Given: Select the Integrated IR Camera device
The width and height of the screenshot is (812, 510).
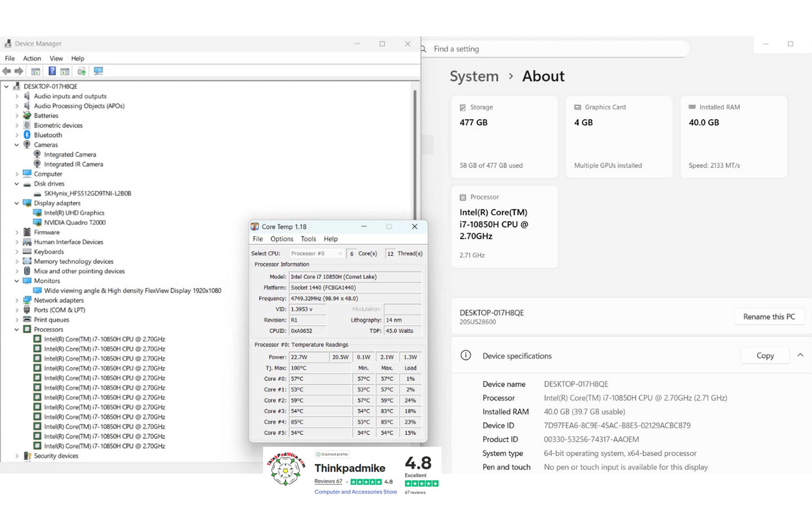Looking at the screenshot, I should click(x=74, y=165).
